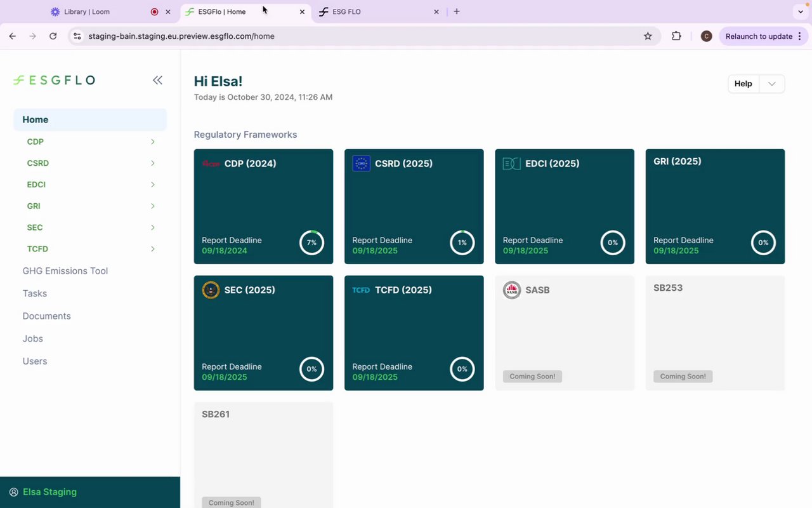Click the SASB Coming Soon badge
This screenshot has width=812, height=508.
click(532, 377)
